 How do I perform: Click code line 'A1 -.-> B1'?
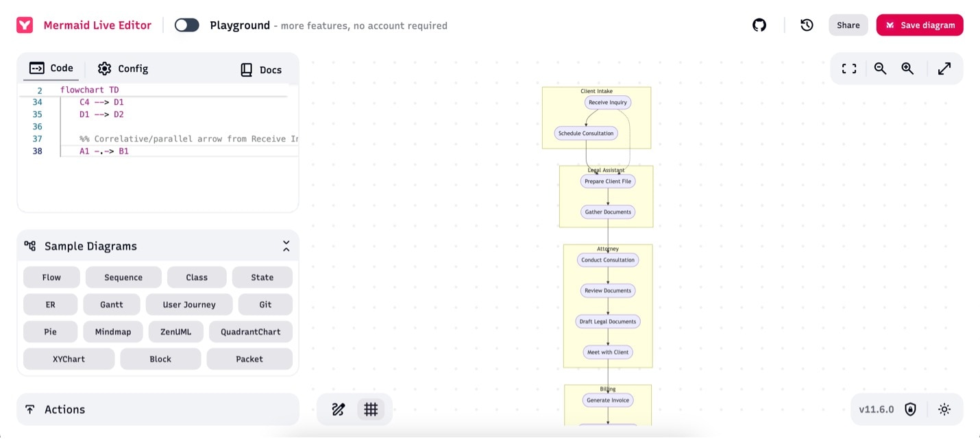tap(104, 151)
